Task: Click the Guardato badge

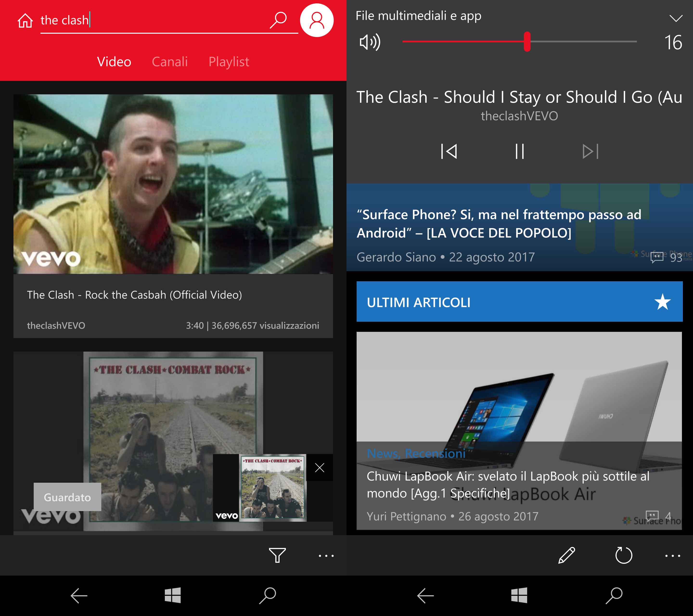Action: [x=67, y=497]
